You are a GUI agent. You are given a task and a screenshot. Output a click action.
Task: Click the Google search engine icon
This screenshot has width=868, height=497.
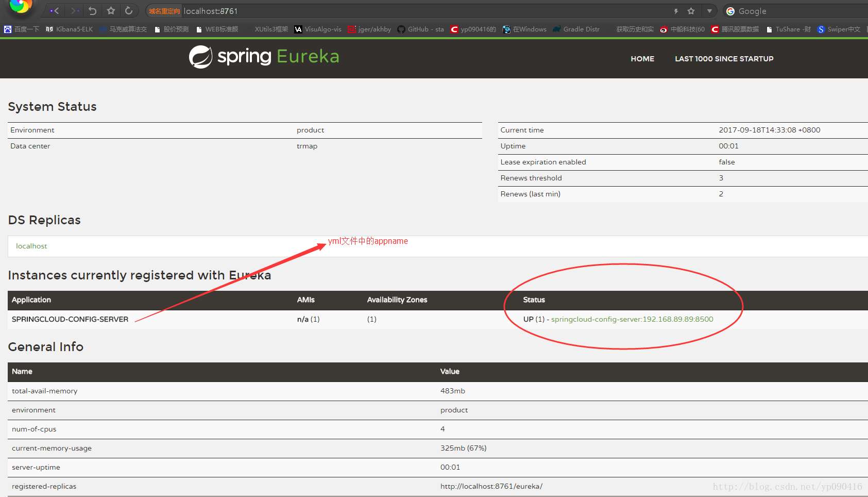click(x=730, y=11)
